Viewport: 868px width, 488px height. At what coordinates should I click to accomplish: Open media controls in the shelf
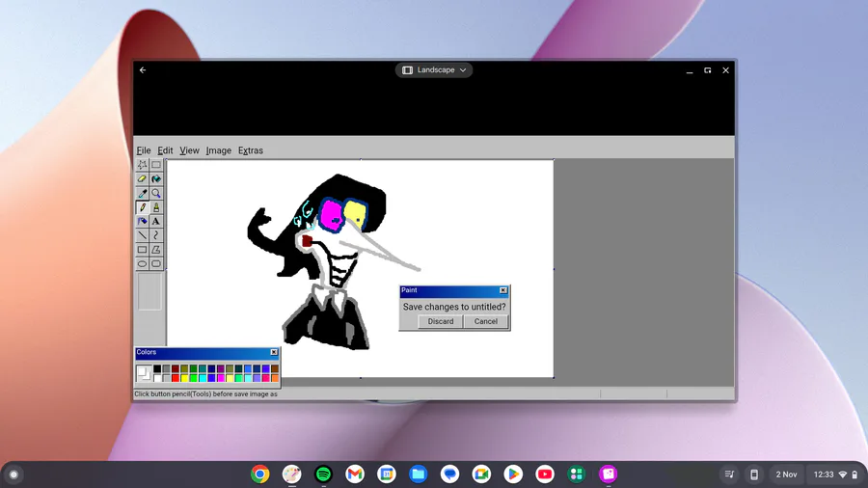coord(730,474)
